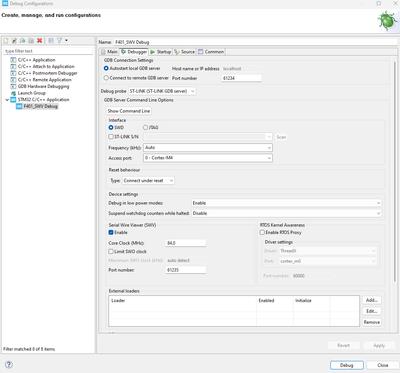This screenshot has width=400, height=373.
Task: Select C/C++ Application in the tree
Action: (x=37, y=60)
